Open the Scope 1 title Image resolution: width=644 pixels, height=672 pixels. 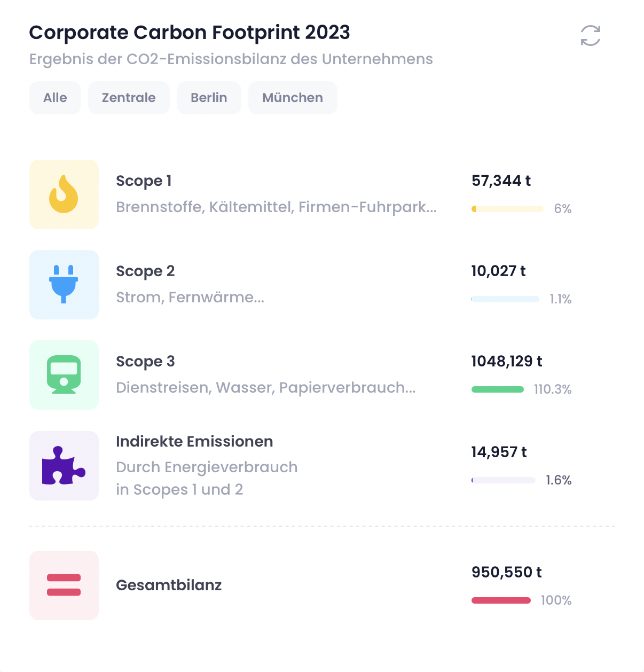[144, 181]
